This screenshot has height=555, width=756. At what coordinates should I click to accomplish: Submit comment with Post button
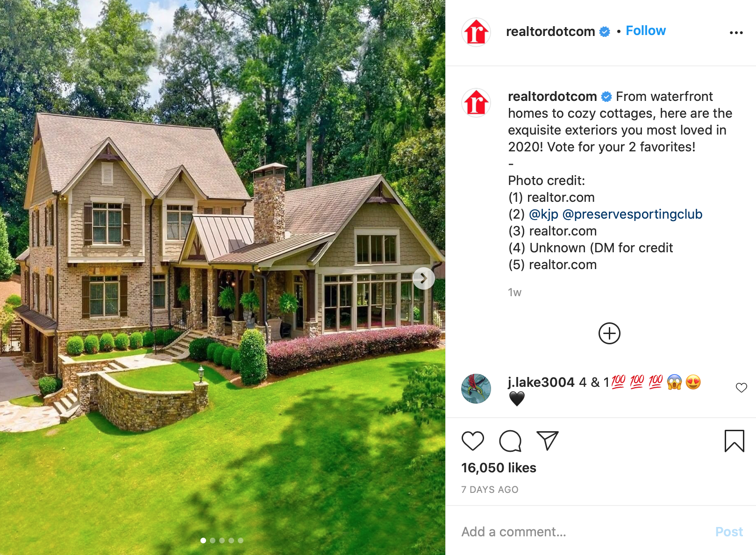tap(729, 532)
